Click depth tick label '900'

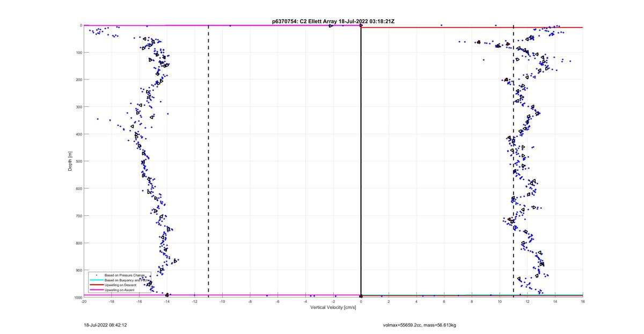(x=79, y=270)
